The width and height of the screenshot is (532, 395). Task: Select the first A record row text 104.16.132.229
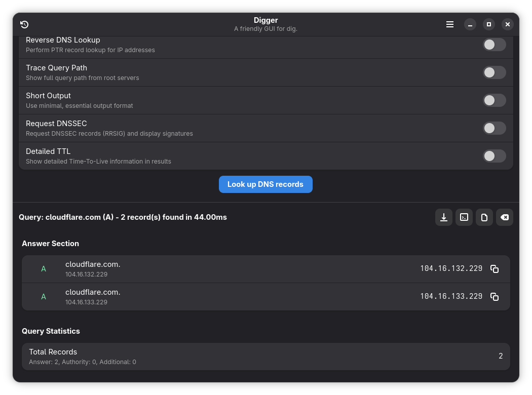click(86, 274)
